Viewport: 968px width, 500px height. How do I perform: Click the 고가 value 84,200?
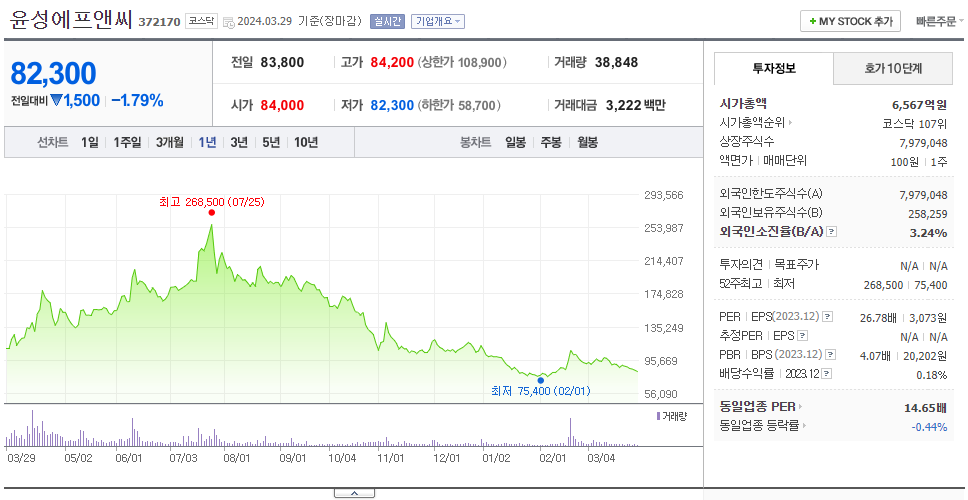coord(392,62)
